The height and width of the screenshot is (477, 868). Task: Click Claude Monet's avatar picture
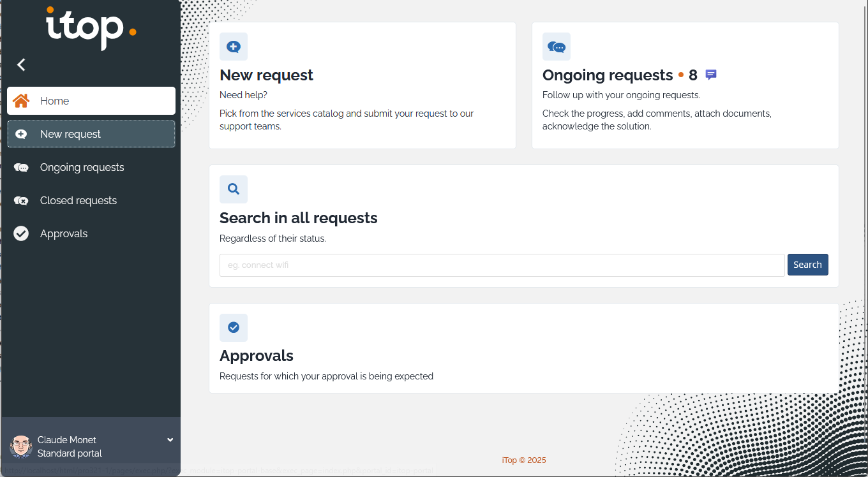21,446
